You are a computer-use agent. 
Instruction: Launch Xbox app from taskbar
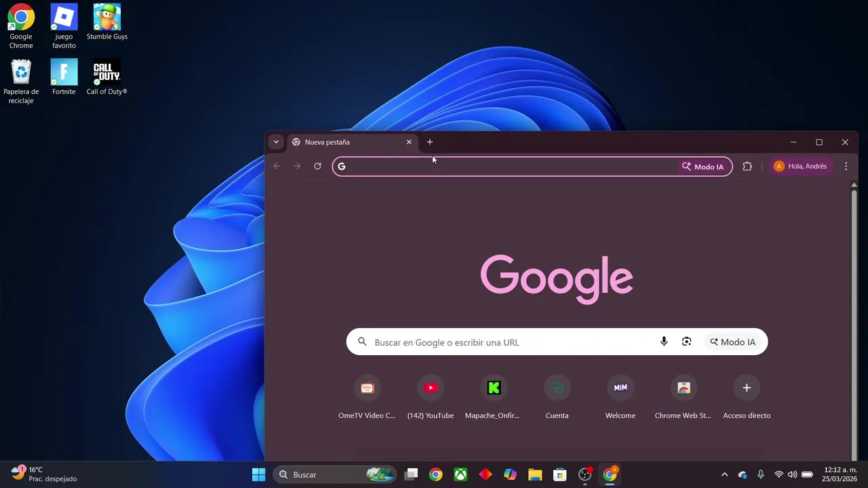(460, 474)
